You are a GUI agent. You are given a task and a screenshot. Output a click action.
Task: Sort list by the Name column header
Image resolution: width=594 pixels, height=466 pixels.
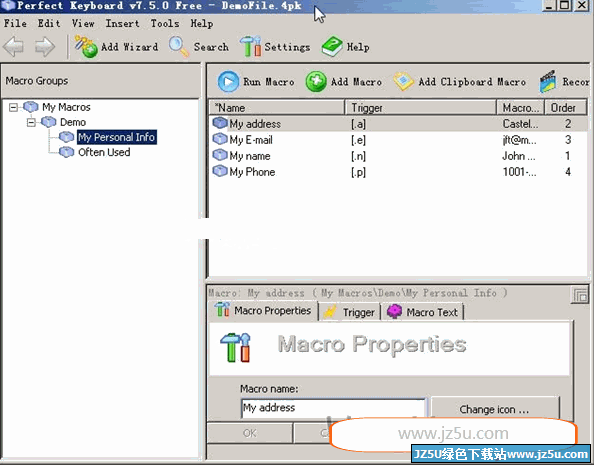tap(277, 108)
